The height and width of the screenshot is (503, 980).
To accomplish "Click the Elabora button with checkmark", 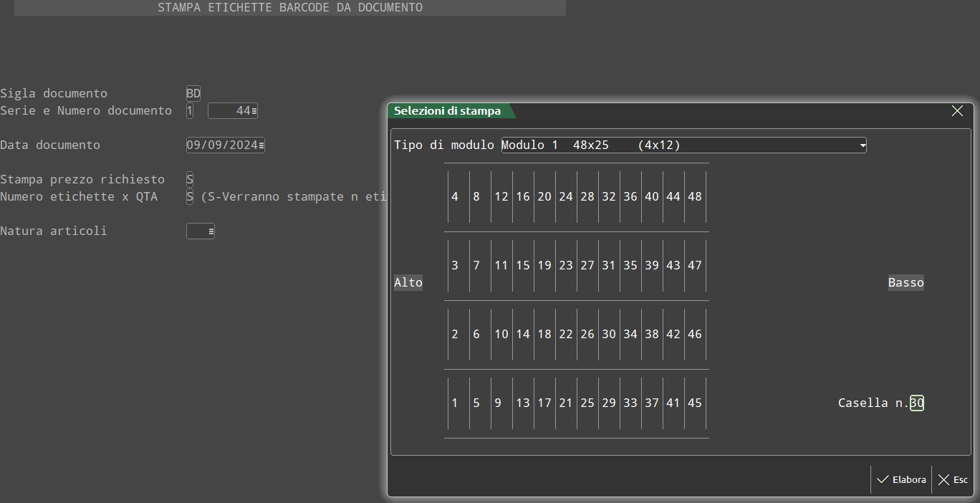I will point(901,480).
